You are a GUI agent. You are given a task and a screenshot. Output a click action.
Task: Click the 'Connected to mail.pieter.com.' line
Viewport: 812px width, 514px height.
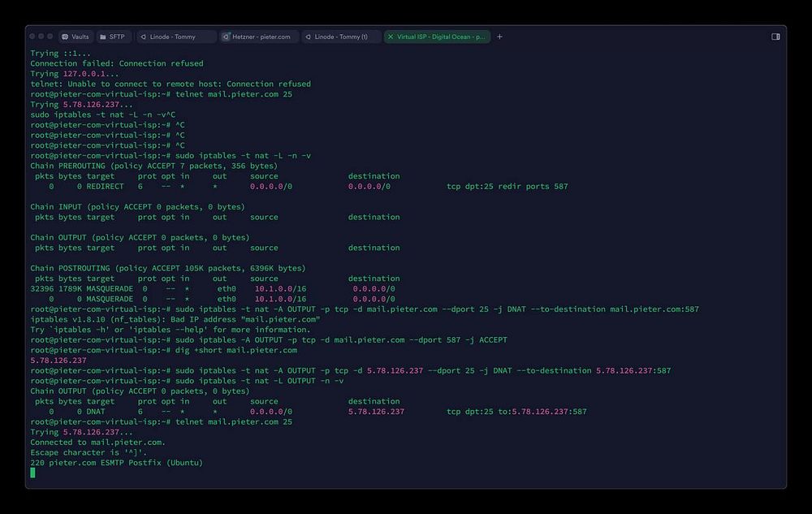click(98, 442)
